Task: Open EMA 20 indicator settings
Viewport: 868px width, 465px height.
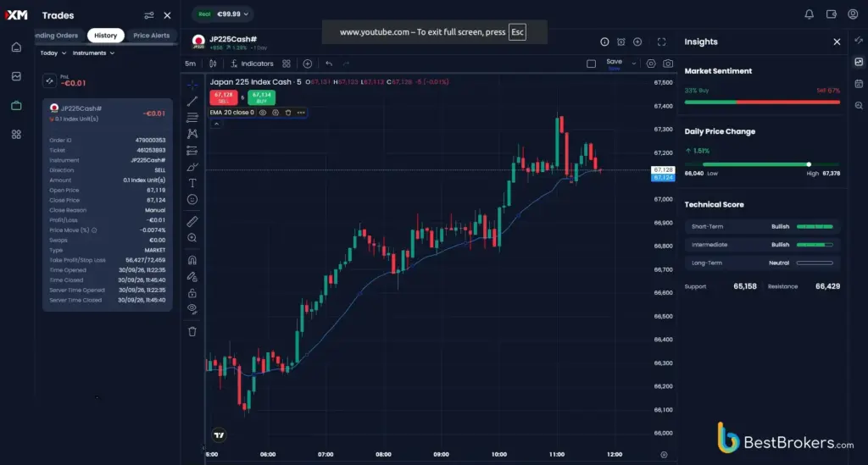Action: pyautogui.click(x=275, y=113)
